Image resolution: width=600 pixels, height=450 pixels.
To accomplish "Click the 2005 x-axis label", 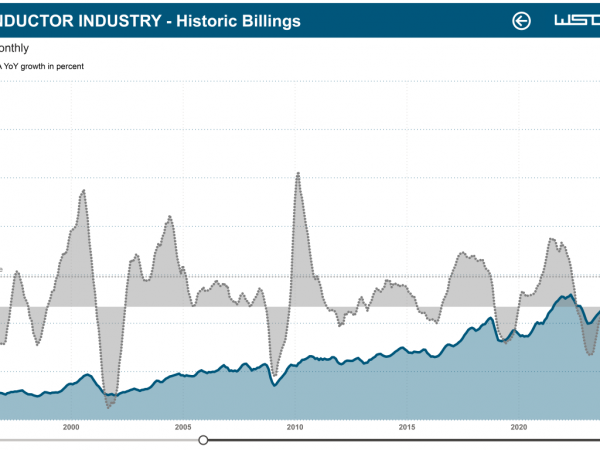I will pos(183,427).
